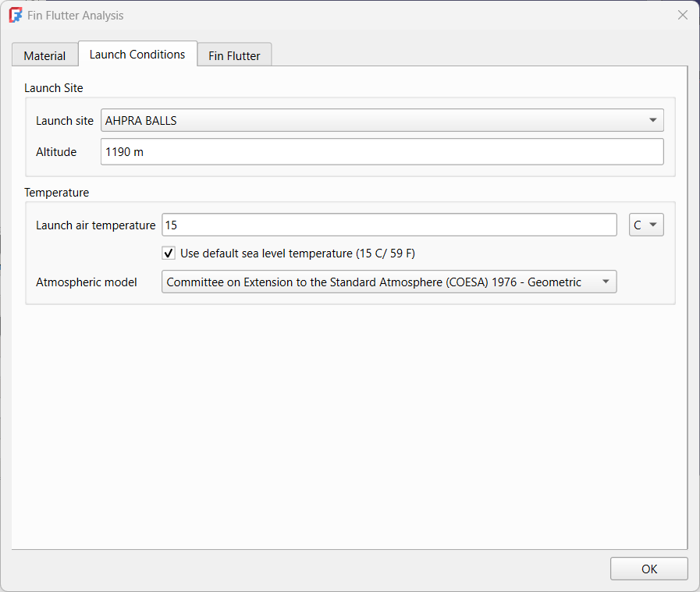Open the temperature unit C dropdown
Screen dimensions: 700x592
(x=645, y=225)
